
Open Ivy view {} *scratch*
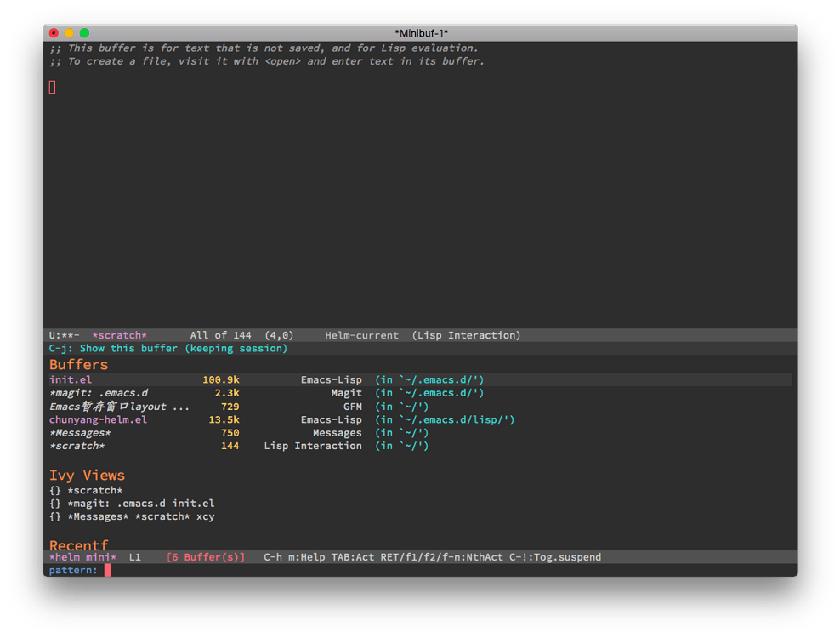[85, 489]
